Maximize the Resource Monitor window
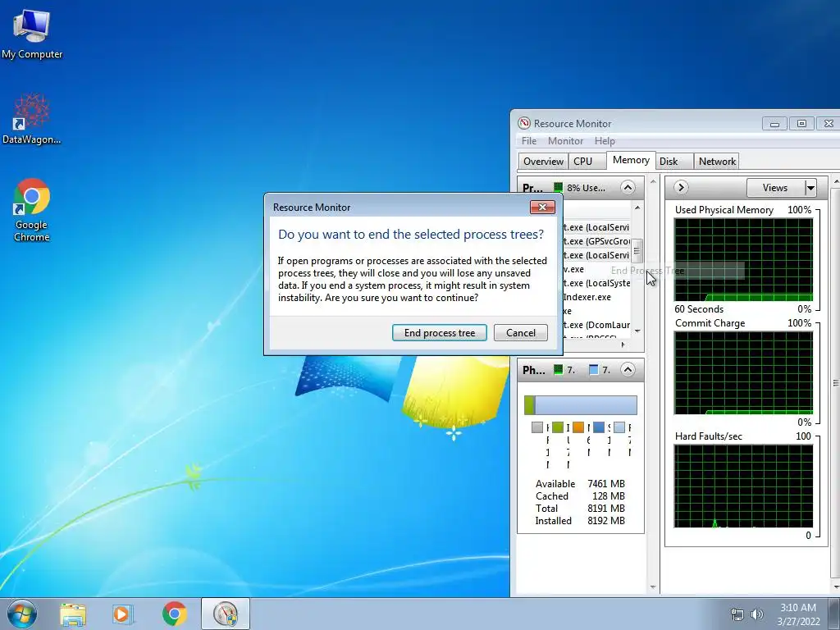The image size is (840, 630). coord(801,124)
